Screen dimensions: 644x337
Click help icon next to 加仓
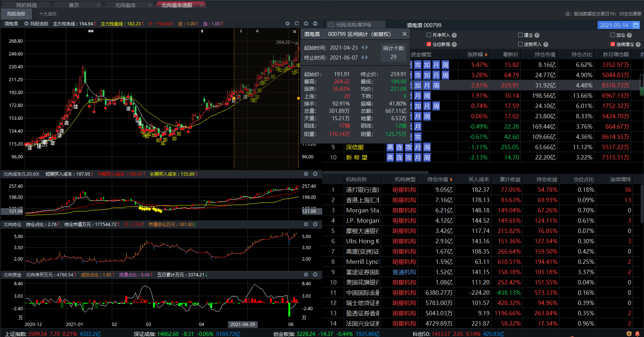point(629,35)
